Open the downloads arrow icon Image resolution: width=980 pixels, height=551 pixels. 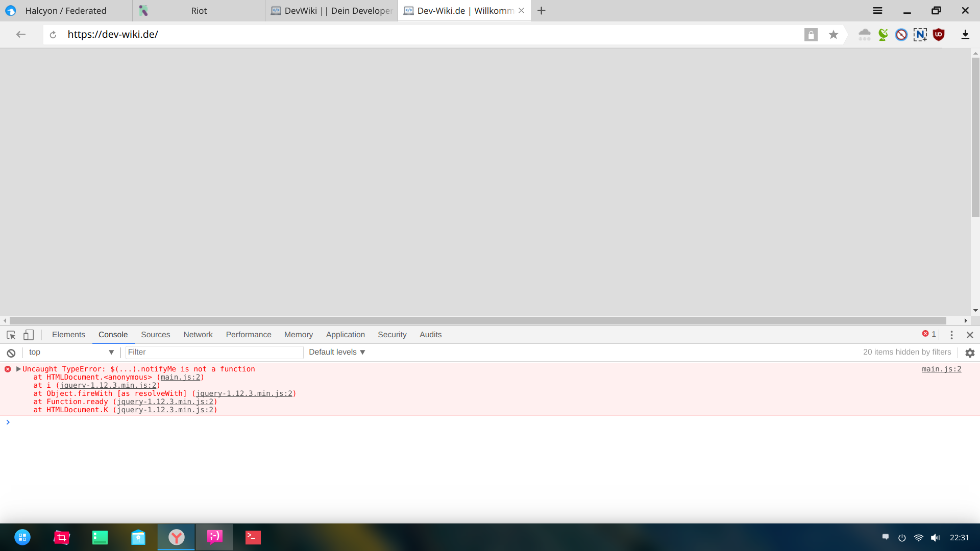pyautogui.click(x=965, y=35)
